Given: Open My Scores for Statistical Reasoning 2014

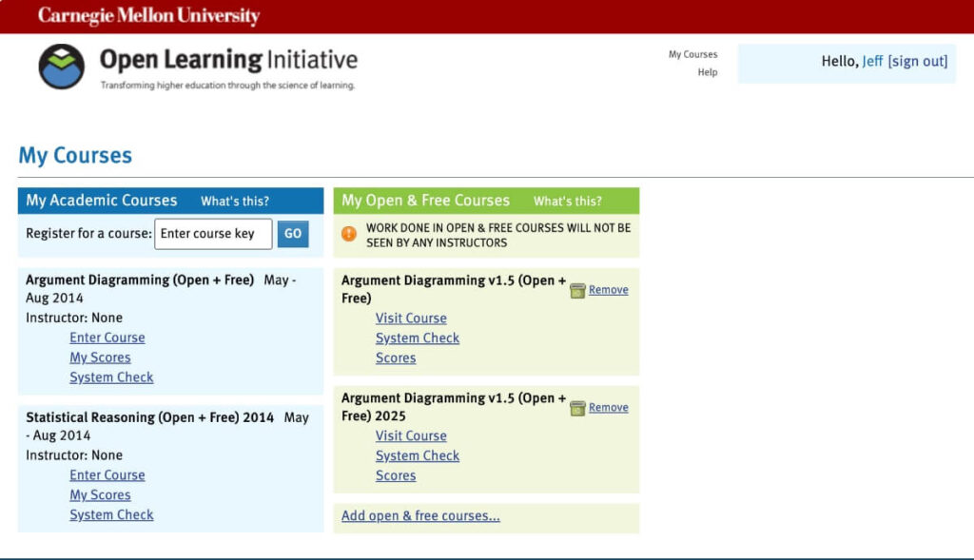Looking at the screenshot, I should pos(100,494).
